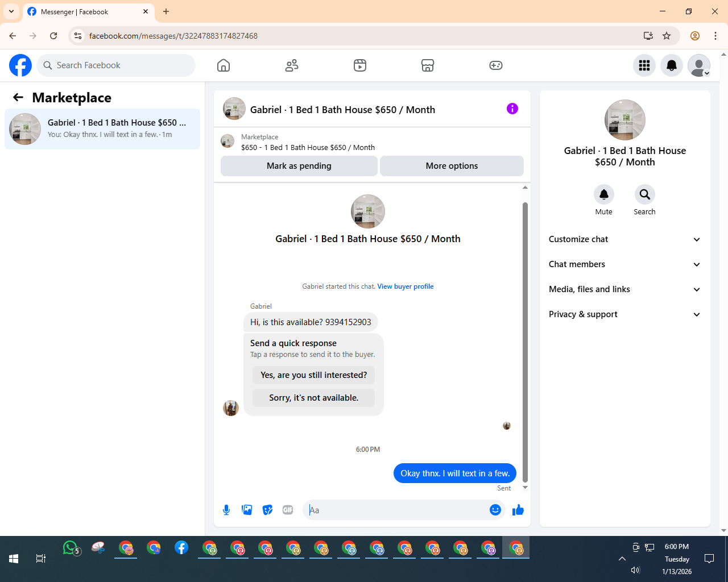Viewport: 728px width, 582px height.
Task: Open the notifications bell in header
Action: (x=672, y=65)
